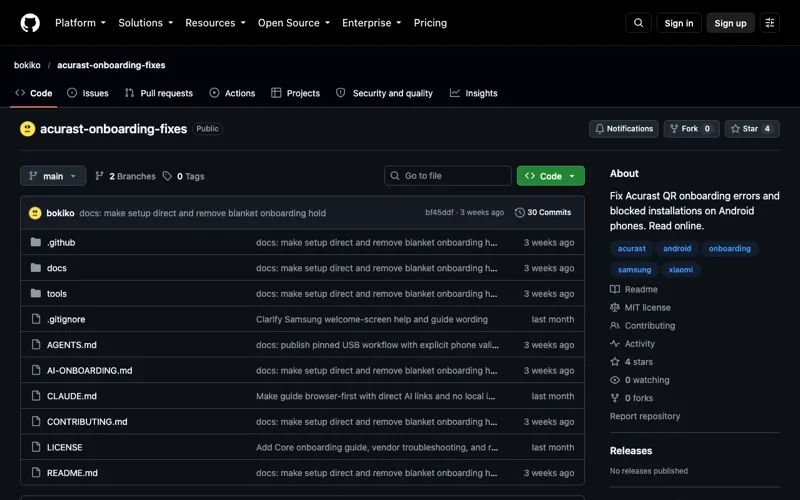Open the 30 Commits history link
800x500 pixels.
coord(543,212)
